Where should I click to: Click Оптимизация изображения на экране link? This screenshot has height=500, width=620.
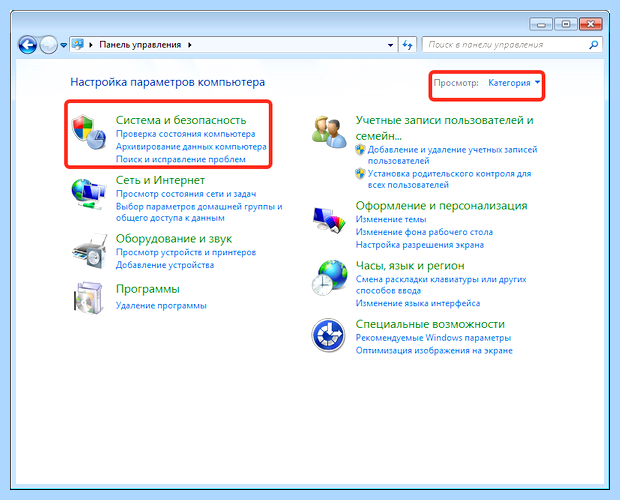coord(434,351)
